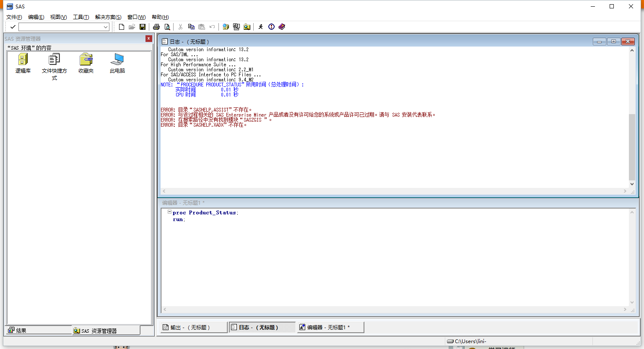
Task: Open the command box dropdown arrow
Action: click(x=106, y=27)
